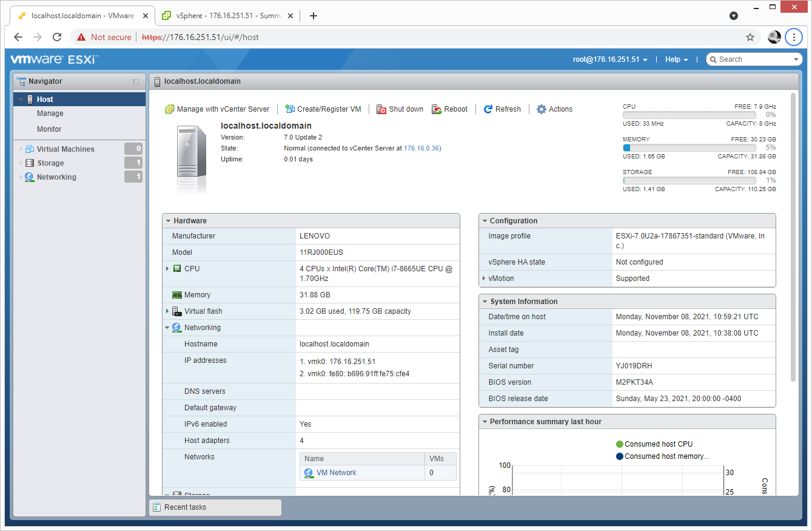Minimize Navigator panel using its corner icon
This screenshot has height=531, width=812.
(x=136, y=81)
